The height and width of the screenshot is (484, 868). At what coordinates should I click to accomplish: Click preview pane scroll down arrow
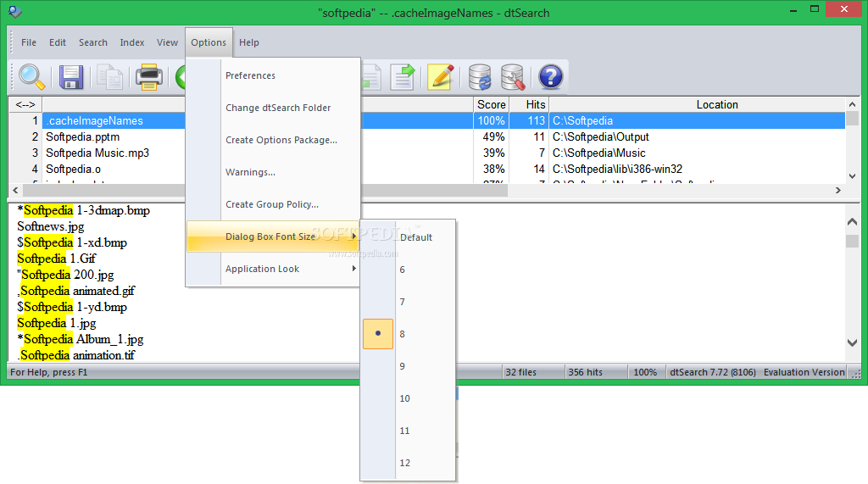(x=853, y=342)
